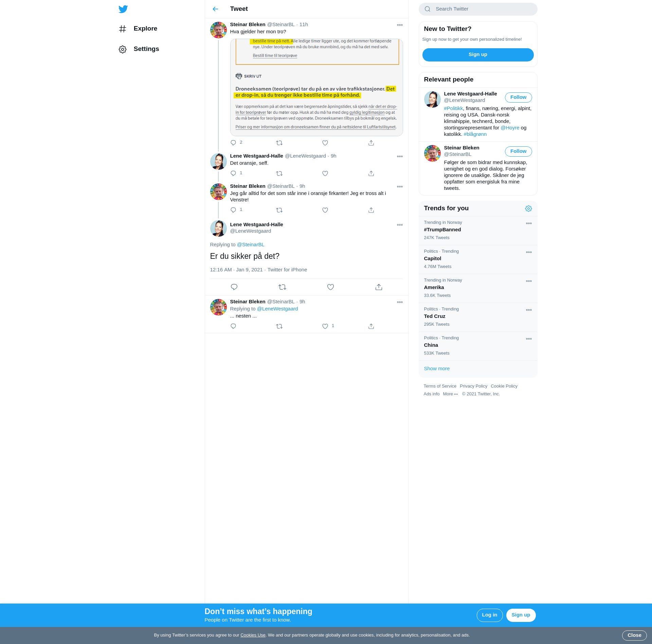652x644 pixels.
Task: Open options for China trend
Action: point(529,339)
